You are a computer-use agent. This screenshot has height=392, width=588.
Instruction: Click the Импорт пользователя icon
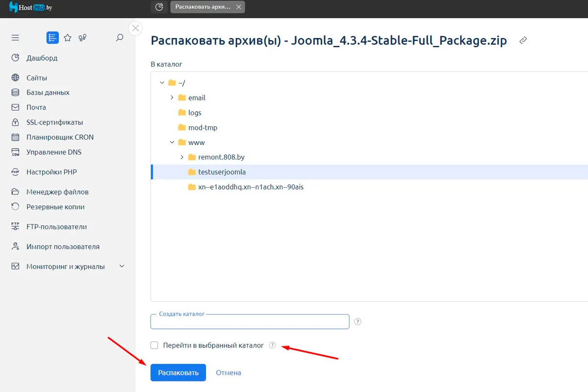click(16, 246)
